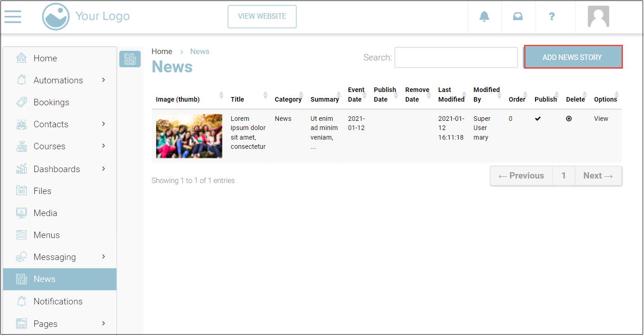The height and width of the screenshot is (336, 644).
Task: Click the news story thumbnail image
Action: tap(189, 136)
